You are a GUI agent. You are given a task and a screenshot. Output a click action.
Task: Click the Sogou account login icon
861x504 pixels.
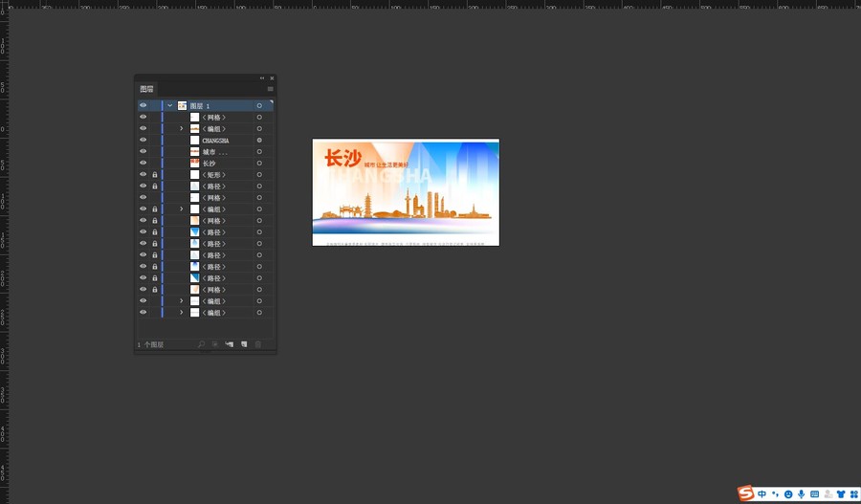(x=828, y=494)
